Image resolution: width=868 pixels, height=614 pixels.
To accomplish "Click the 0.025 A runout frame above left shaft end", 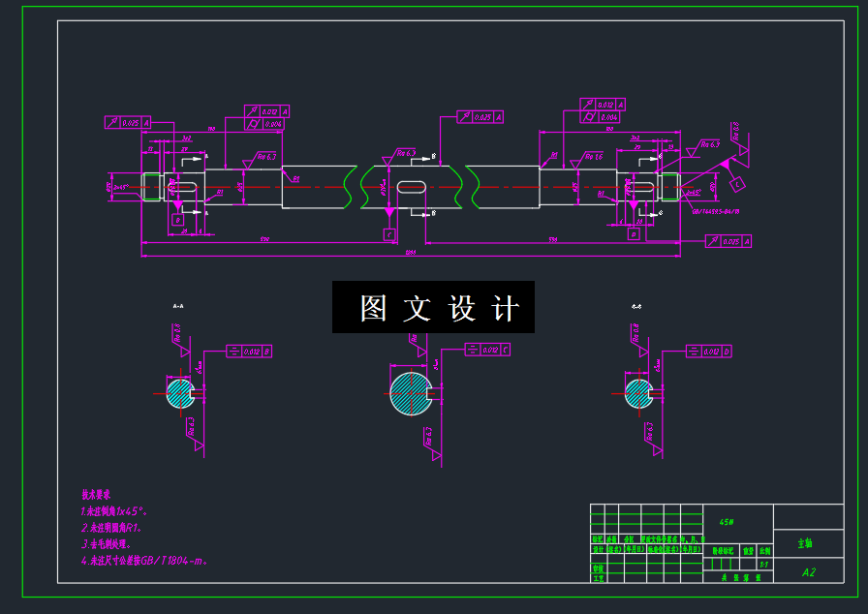I will coord(128,122).
